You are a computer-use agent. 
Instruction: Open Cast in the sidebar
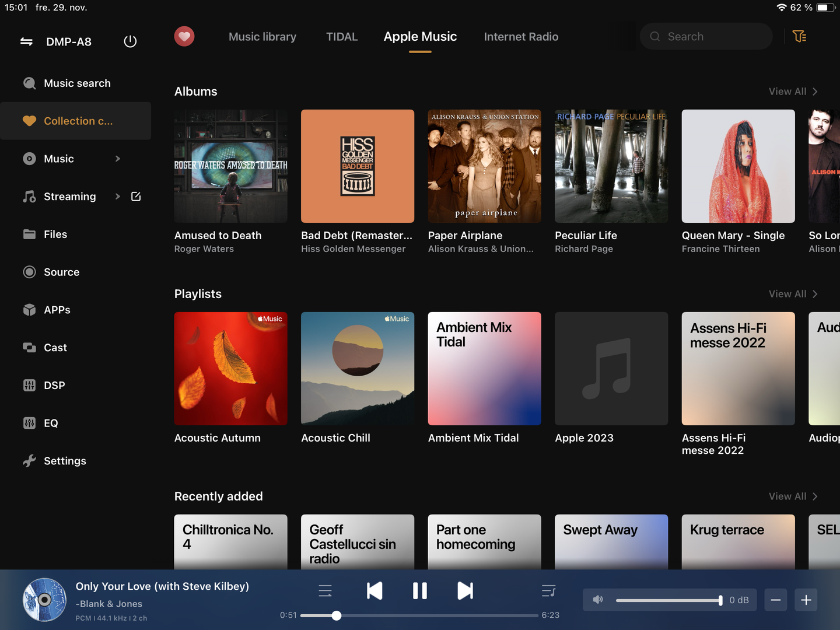coord(76,348)
